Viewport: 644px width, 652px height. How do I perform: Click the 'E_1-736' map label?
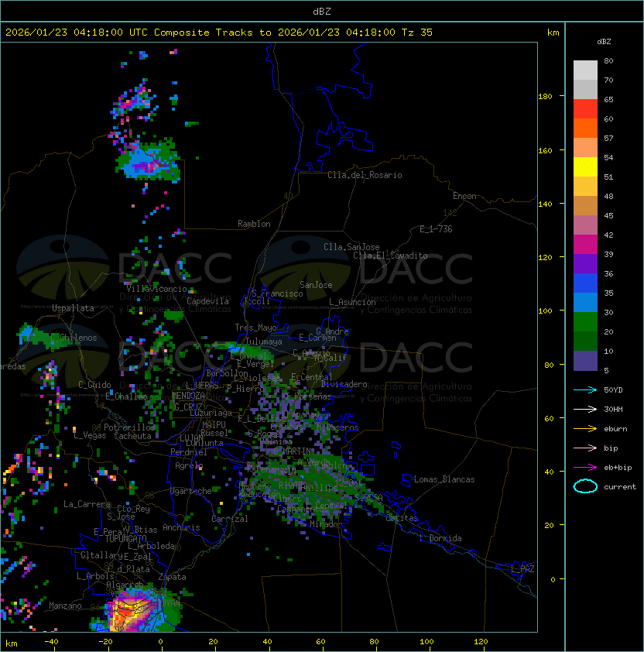coord(436,229)
